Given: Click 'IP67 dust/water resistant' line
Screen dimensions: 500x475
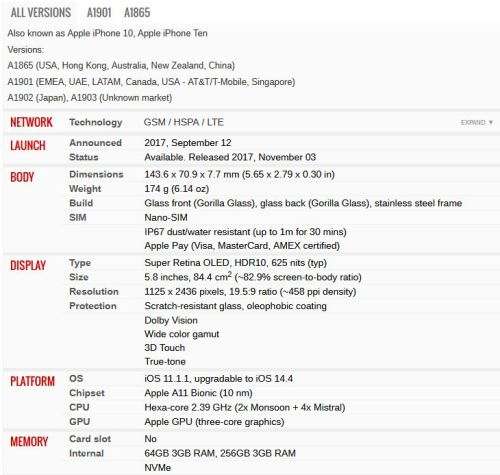Looking at the screenshot, I should [245, 232].
